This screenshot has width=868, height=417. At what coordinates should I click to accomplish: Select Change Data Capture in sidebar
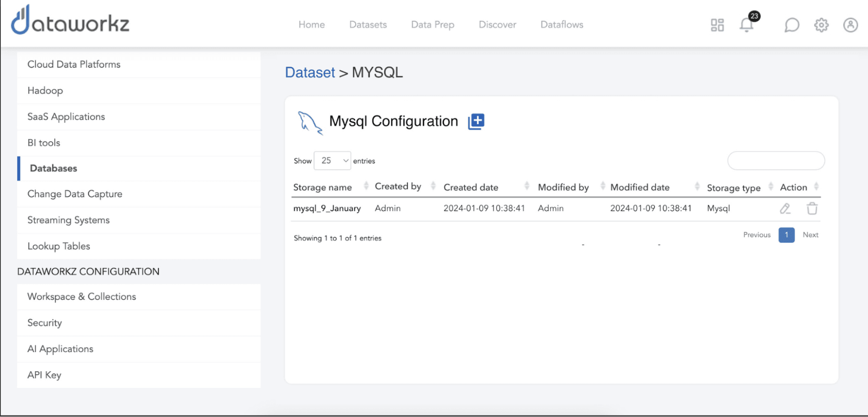click(75, 194)
